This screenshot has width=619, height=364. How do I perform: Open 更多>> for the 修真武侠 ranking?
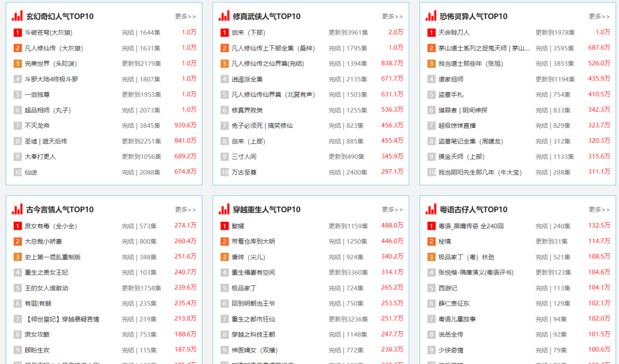click(x=393, y=17)
